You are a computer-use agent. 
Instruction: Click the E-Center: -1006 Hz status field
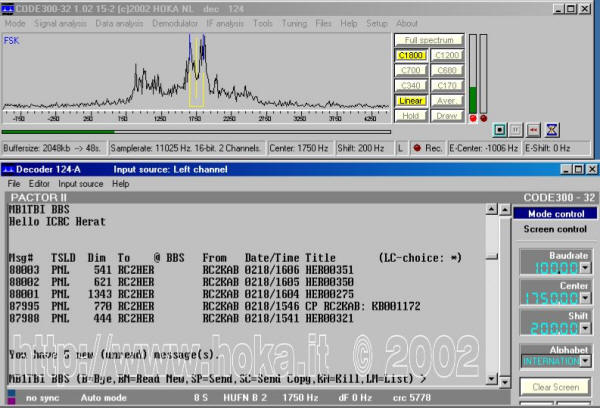pyautogui.click(x=484, y=148)
